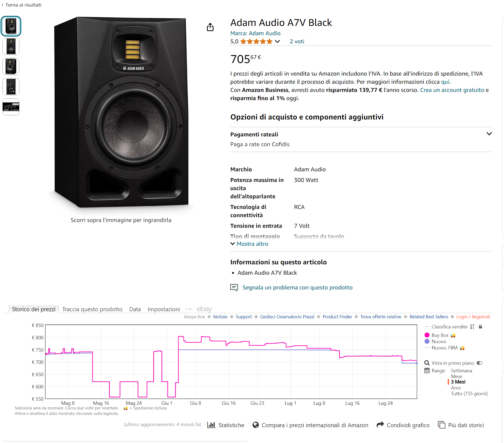Click the globe icon to compare international prices
The height and width of the screenshot is (443, 504).
(x=256, y=425)
